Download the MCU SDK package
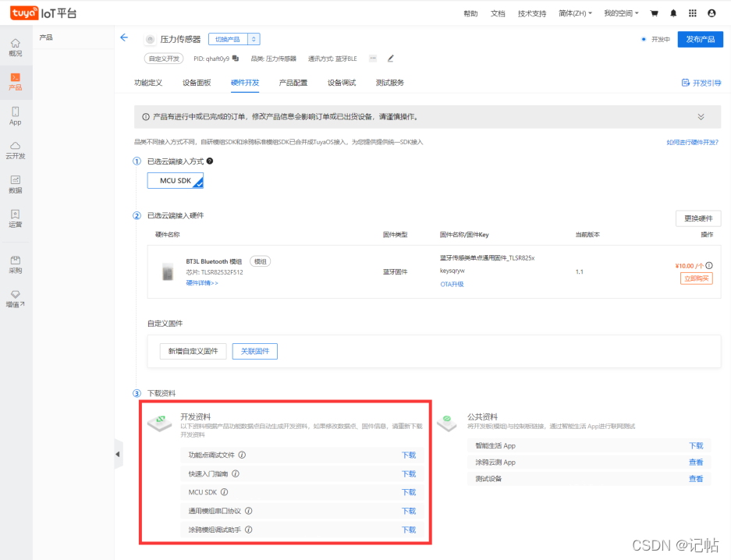Viewport: 731px width, 560px height. (x=409, y=492)
